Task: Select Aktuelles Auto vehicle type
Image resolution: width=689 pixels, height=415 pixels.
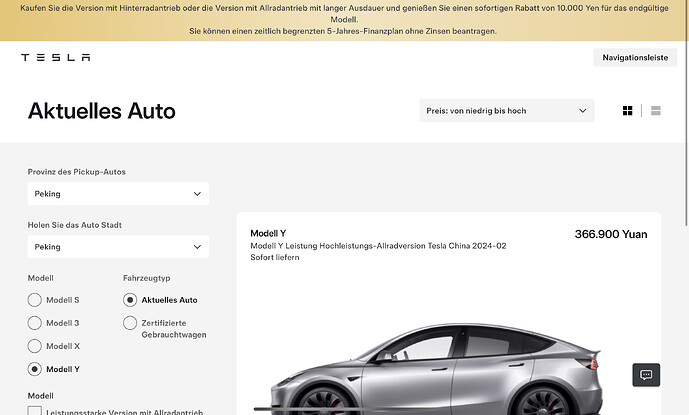Action: [x=130, y=300]
